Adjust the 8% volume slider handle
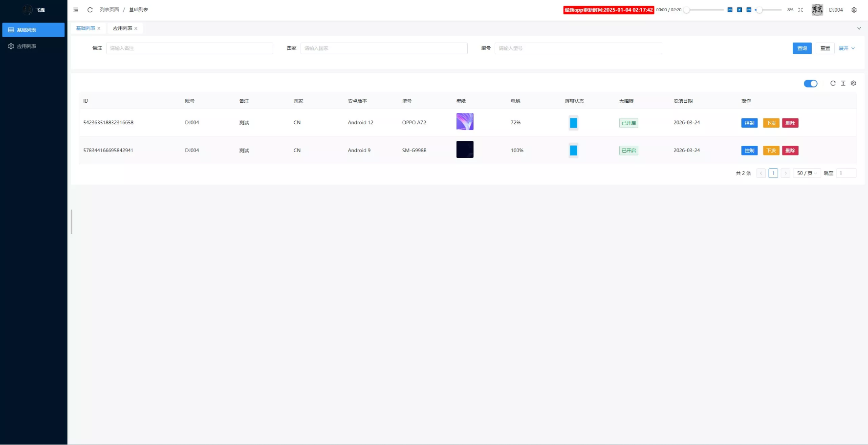Viewport: 868px width, 445px height. click(x=759, y=10)
